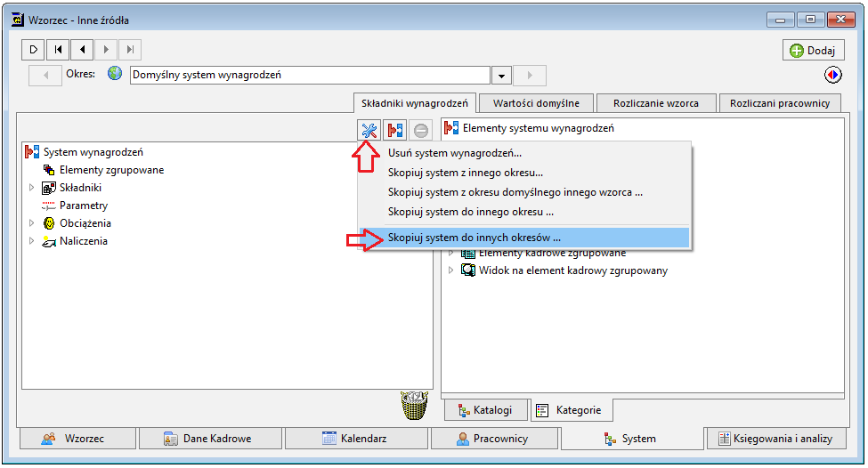Click the Elementy zgrupowane icon
Viewport: 868px width, 468px height.
click(49, 170)
